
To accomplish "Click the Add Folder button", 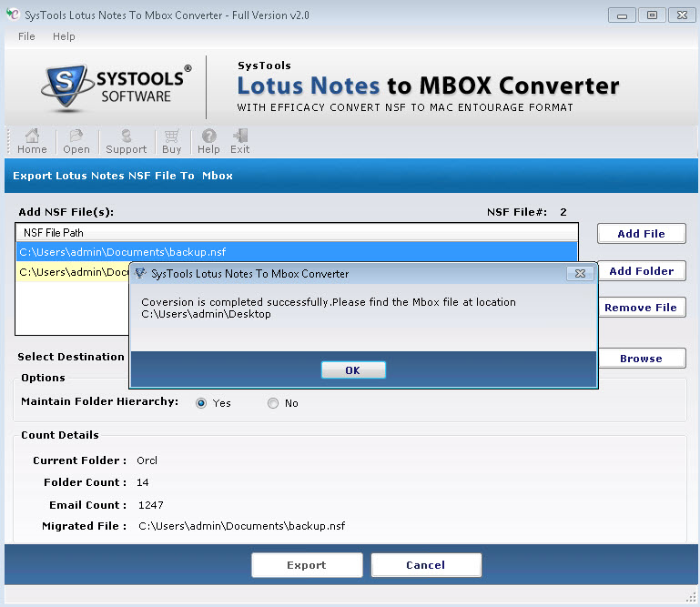I will coord(642,271).
